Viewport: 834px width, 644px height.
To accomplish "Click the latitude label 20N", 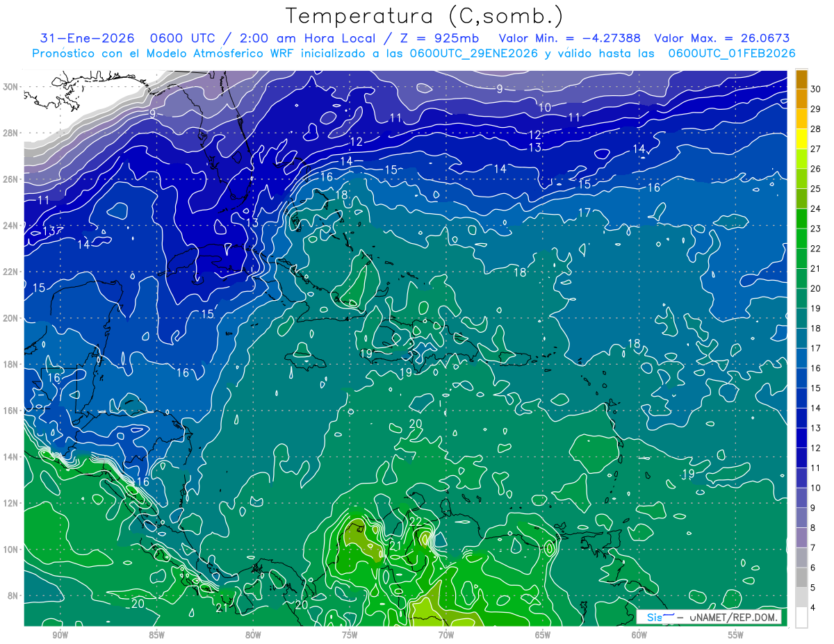I will [11, 318].
